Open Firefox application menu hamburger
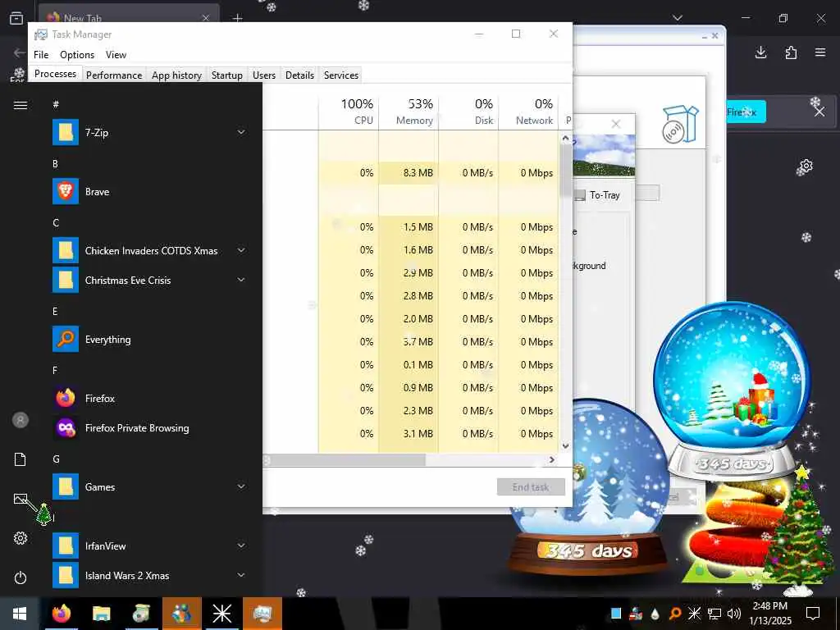The image size is (840, 630). tap(820, 52)
